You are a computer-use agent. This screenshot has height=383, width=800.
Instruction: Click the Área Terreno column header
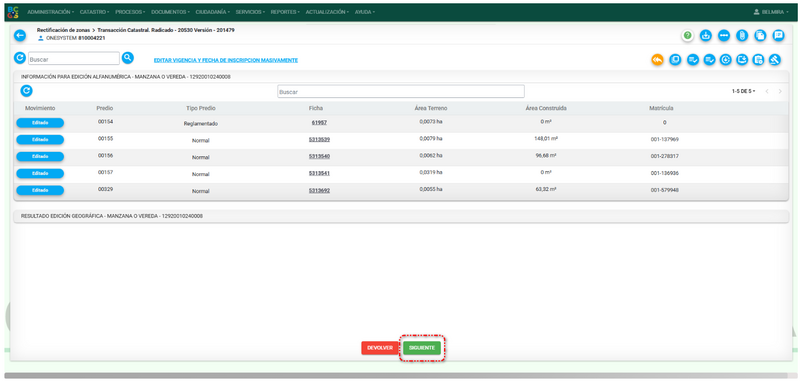click(x=431, y=109)
